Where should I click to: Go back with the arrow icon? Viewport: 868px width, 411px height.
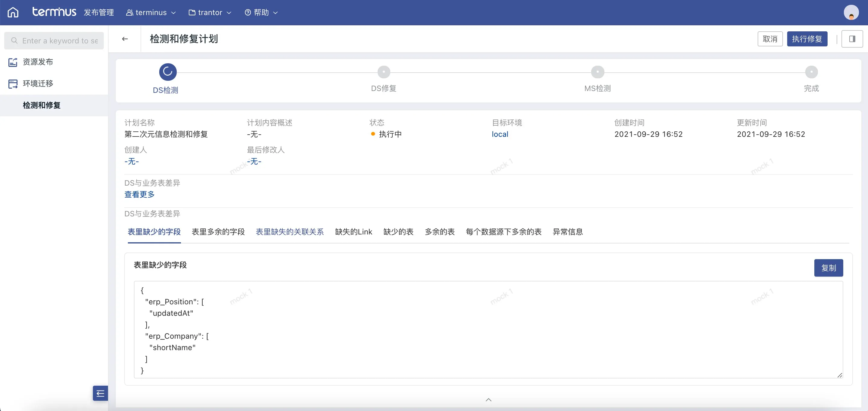pos(125,39)
